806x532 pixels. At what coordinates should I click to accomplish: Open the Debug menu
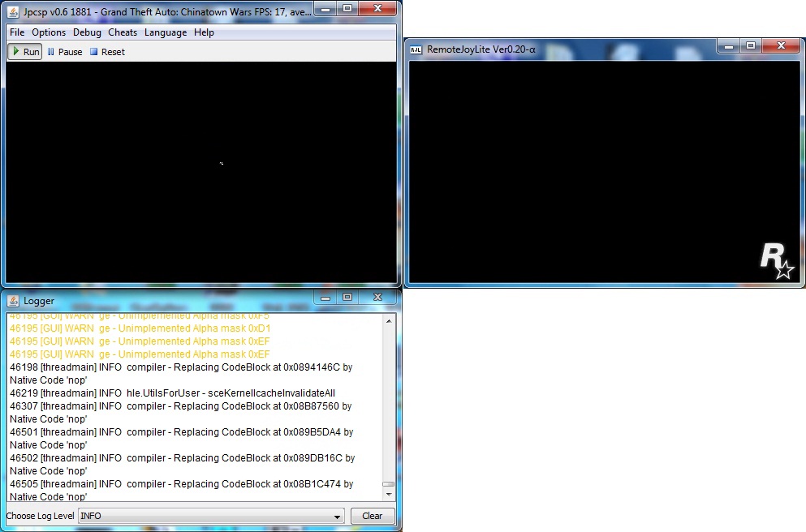coord(87,32)
